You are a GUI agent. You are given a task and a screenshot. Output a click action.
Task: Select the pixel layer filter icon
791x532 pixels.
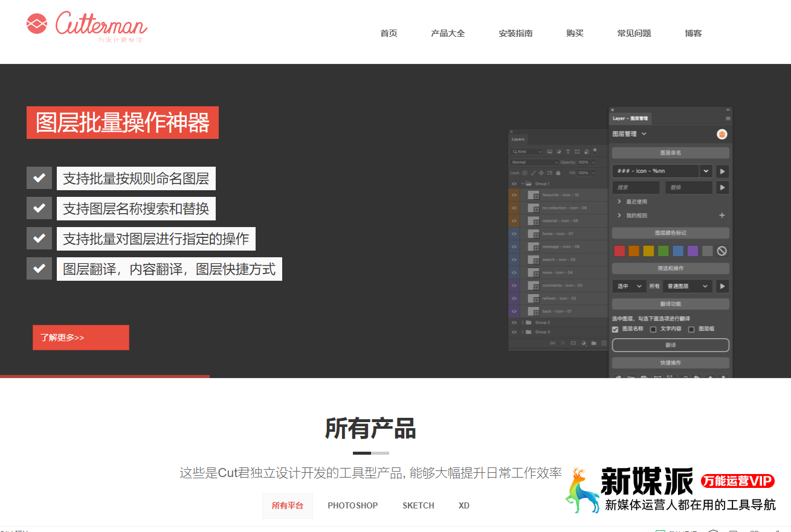pos(549,152)
